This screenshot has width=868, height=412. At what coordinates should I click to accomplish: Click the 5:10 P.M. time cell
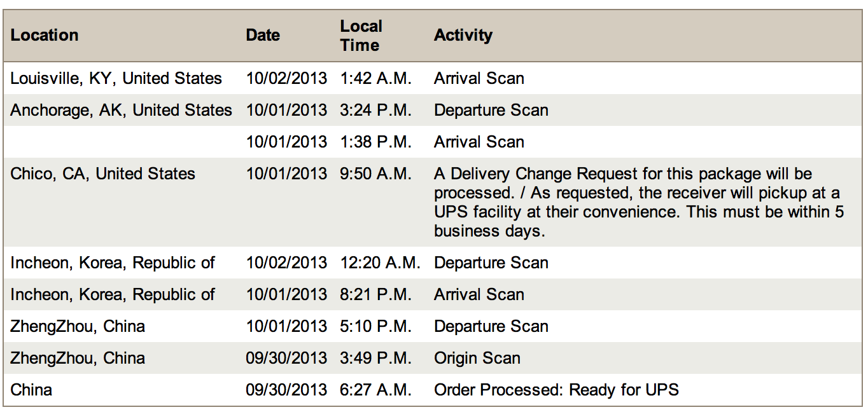[x=375, y=327]
